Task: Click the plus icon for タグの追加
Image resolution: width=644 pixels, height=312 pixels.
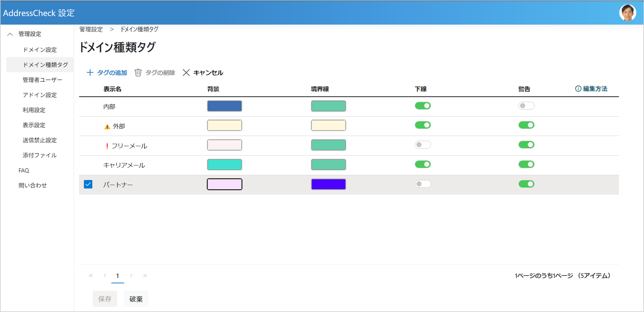Action: click(90, 72)
